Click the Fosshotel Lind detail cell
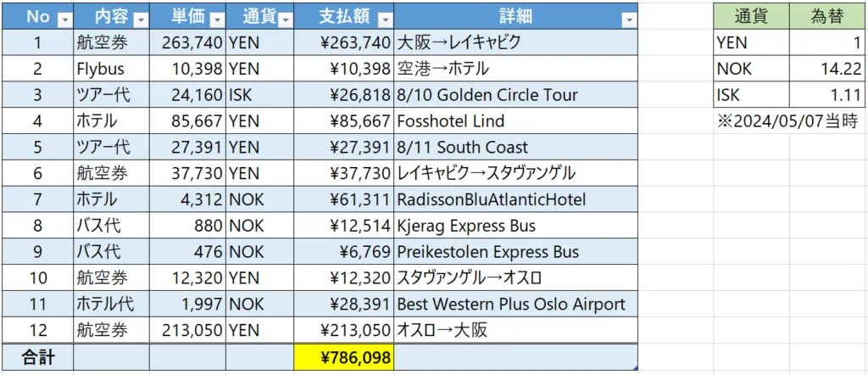The image size is (868, 375). [x=515, y=120]
